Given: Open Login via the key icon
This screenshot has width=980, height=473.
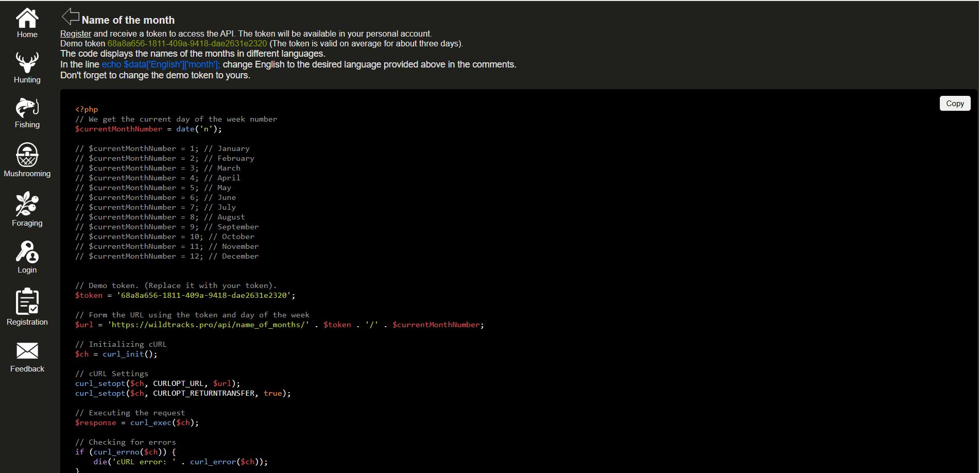Looking at the screenshot, I should coord(27,251).
